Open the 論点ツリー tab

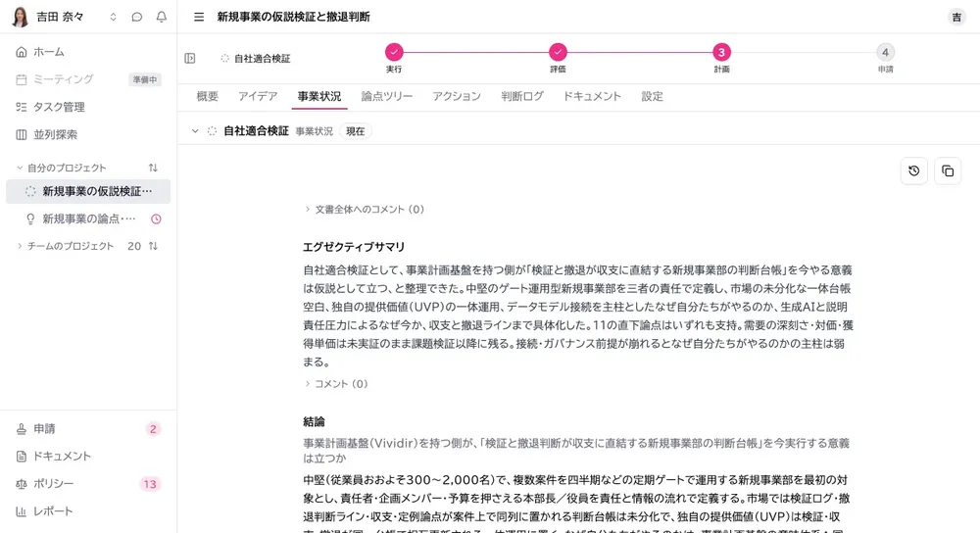coord(387,96)
